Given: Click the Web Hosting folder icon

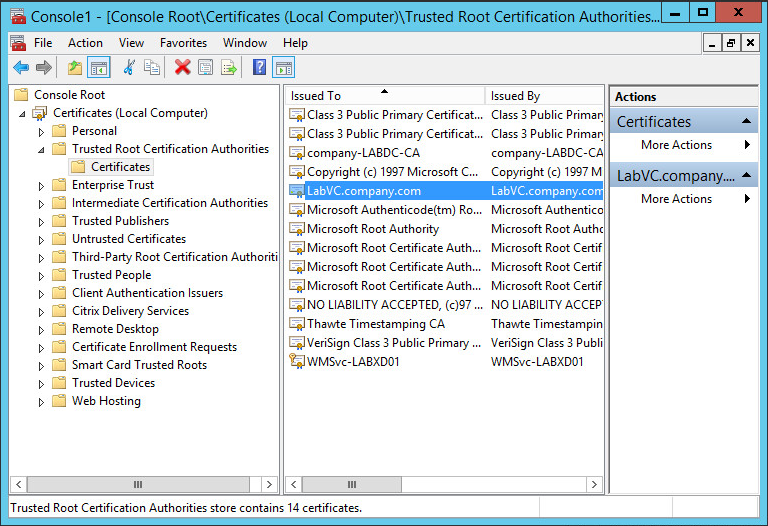Looking at the screenshot, I should tap(59, 401).
